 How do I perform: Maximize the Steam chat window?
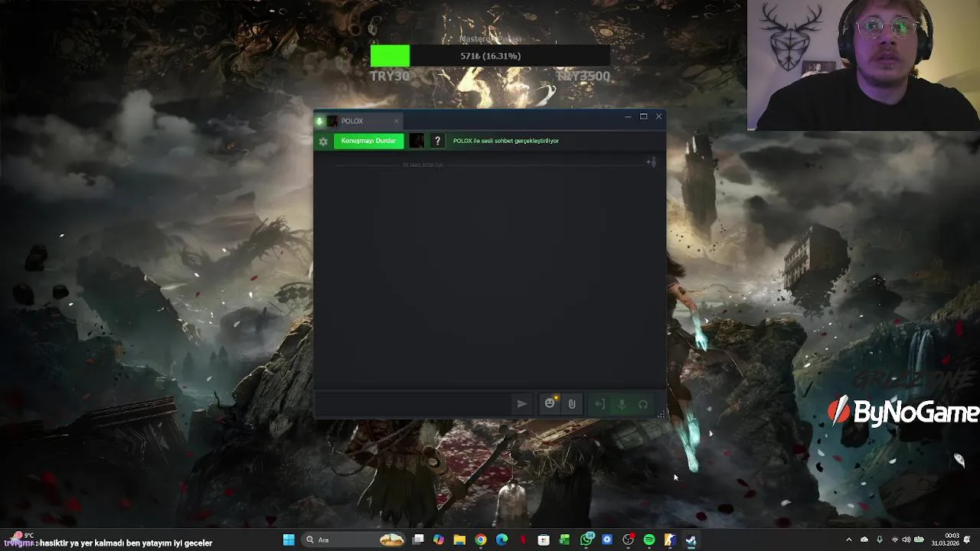[x=643, y=116]
